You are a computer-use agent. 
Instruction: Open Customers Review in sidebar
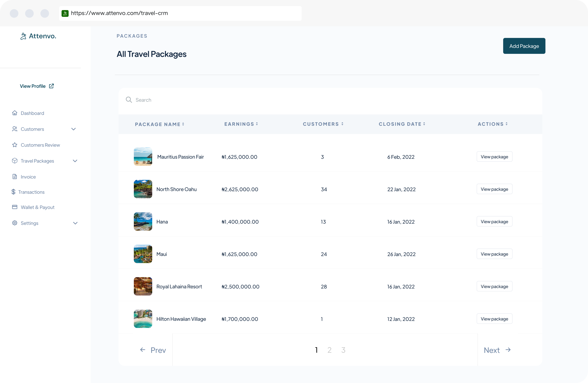click(40, 145)
